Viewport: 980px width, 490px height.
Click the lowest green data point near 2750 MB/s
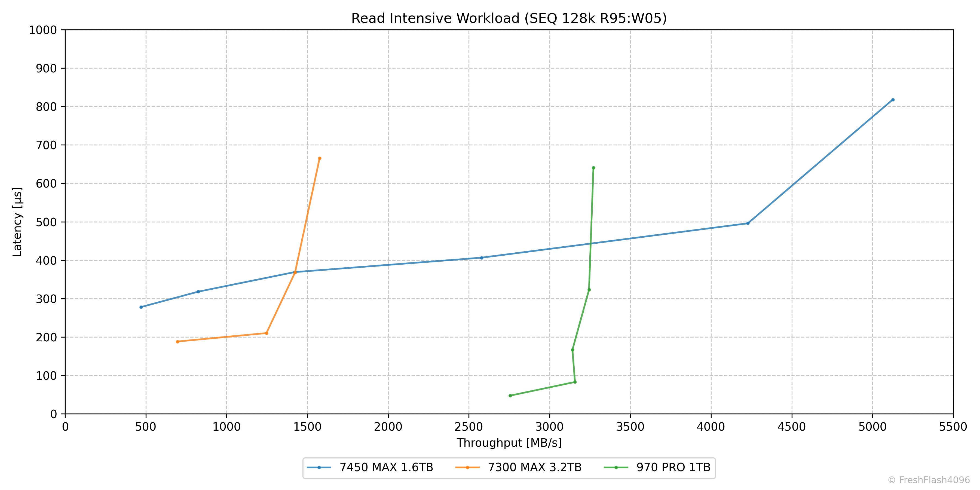click(x=510, y=396)
